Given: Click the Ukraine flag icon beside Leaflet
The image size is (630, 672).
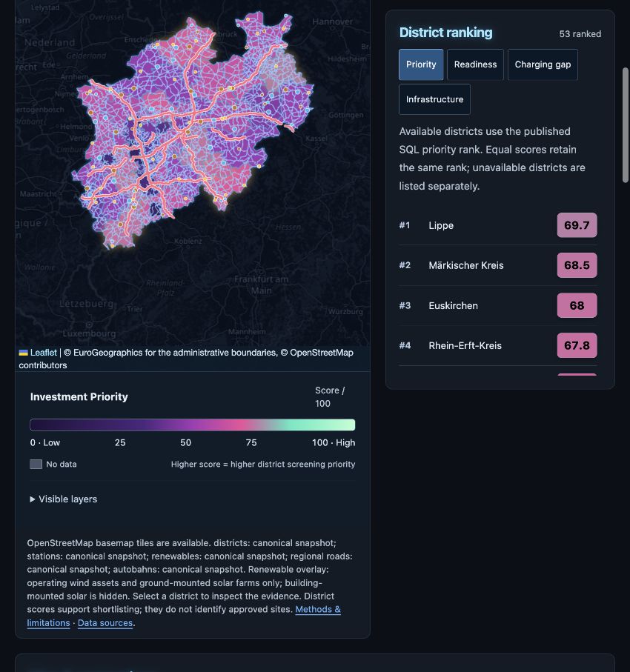Looking at the screenshot, I should (24, 353).
